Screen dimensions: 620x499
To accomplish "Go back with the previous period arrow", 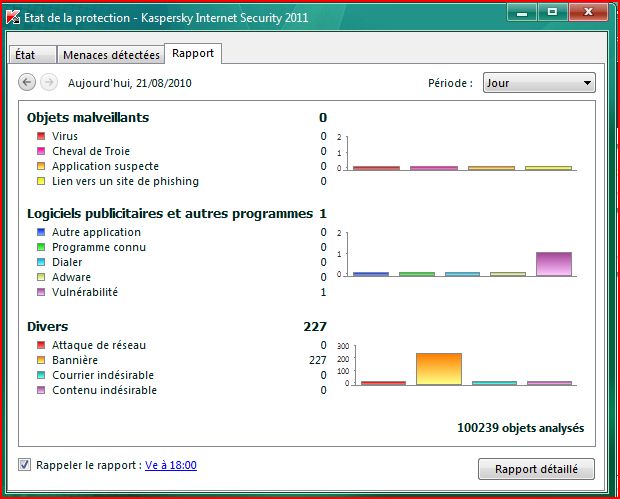I will click(x=27, y=83).
